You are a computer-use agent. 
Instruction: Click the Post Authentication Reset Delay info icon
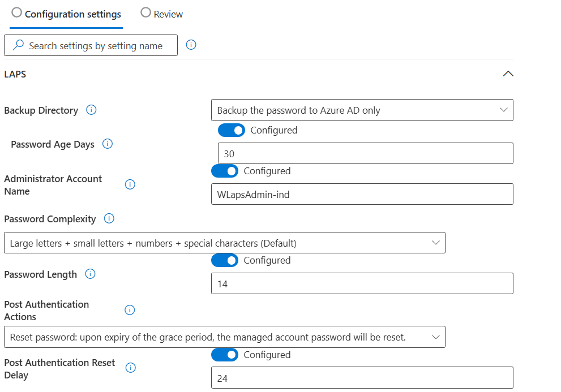click(x=130, y=368)
